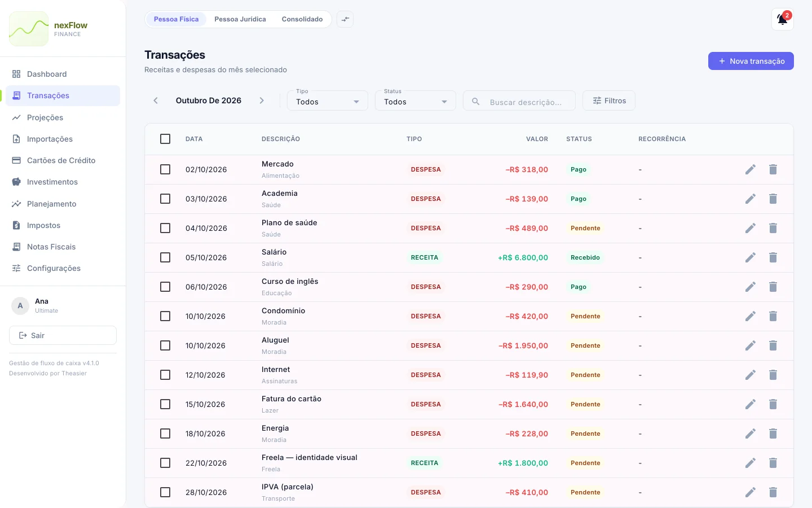Open Dashboard in the sidebar
Viewport: 812px width, 508px height.
point(63,74)
